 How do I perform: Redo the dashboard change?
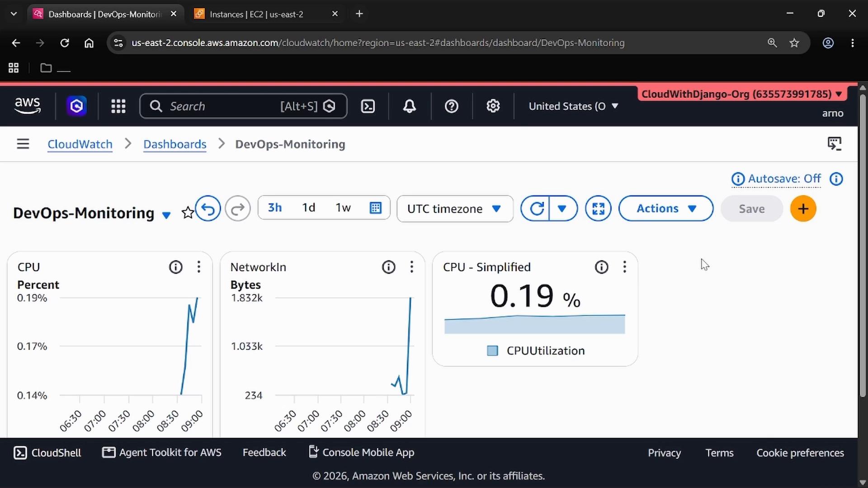pyautogui.click(x=238, y=208)
